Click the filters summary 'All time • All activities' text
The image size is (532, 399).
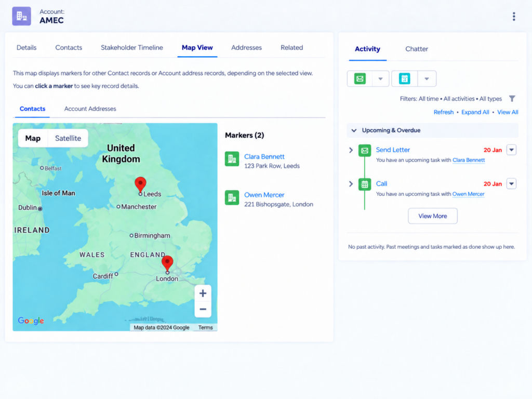(x=446, y=99)
